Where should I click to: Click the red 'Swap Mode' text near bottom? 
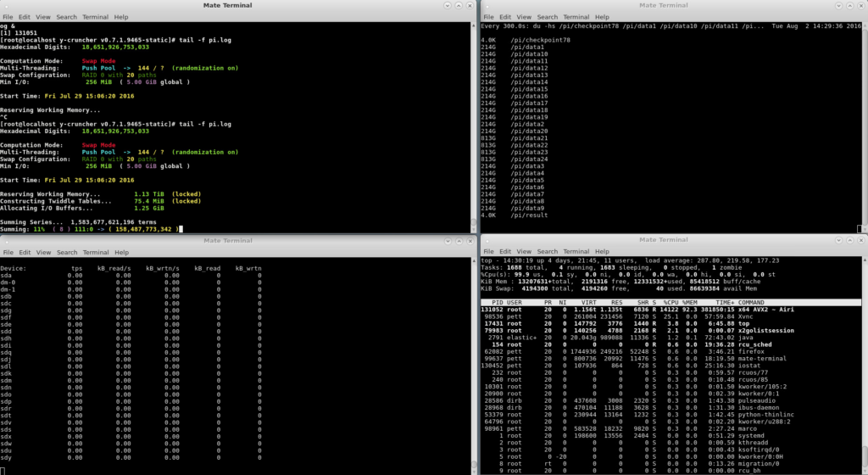coord(98,146)
